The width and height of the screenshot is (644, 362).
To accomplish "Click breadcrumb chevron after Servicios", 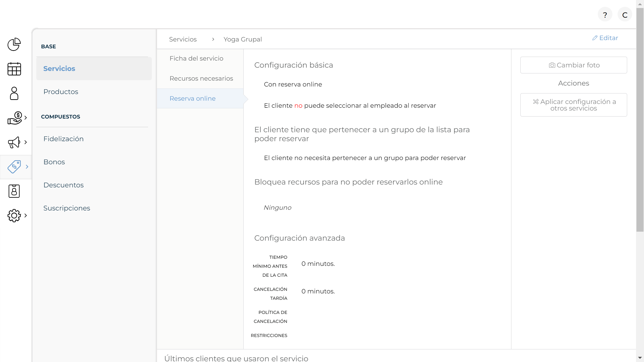I will tap(213, 39).
